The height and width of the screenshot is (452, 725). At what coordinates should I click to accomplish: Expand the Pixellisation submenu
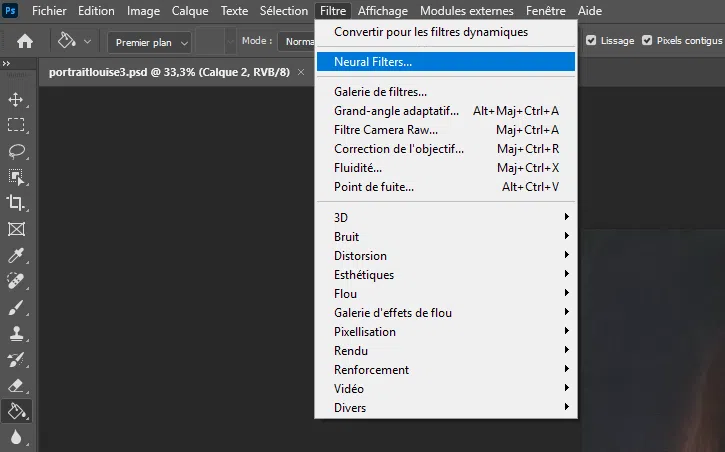pos(446,331)
